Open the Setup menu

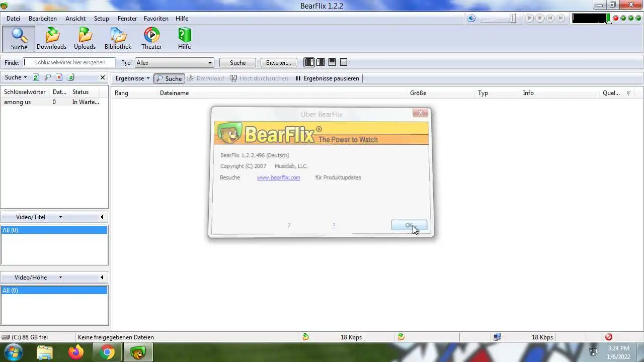click(101, 19)
